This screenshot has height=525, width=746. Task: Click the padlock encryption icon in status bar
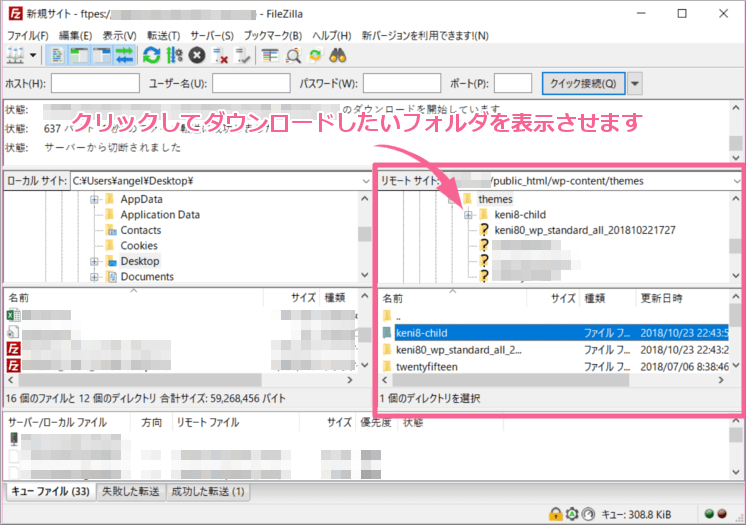[x=555, y=514]
